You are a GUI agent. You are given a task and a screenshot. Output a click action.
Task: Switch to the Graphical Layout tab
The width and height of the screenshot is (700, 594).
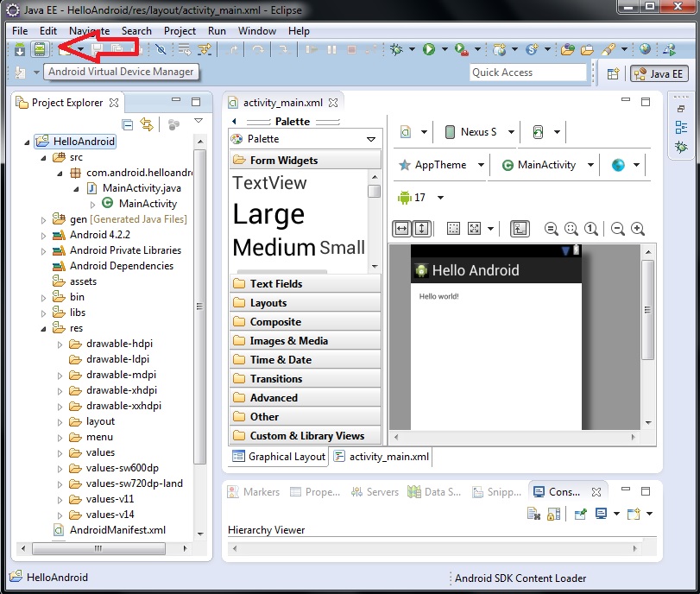[276, 456]
